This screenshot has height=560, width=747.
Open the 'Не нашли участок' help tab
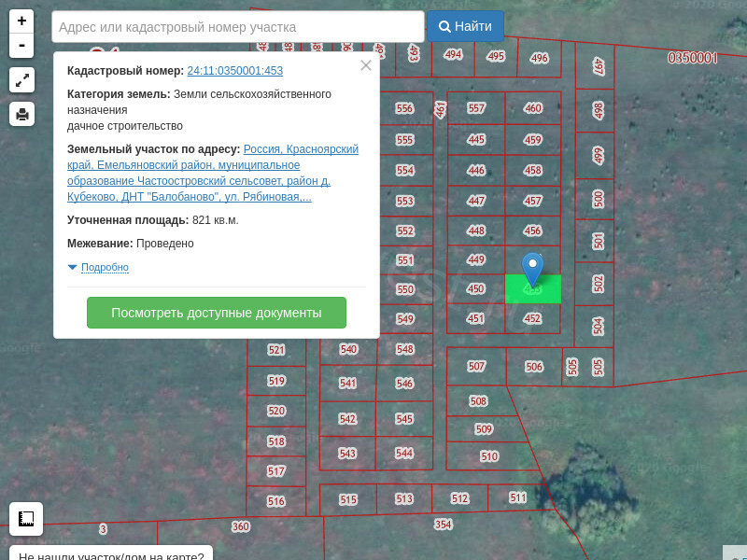pos(111,553)
